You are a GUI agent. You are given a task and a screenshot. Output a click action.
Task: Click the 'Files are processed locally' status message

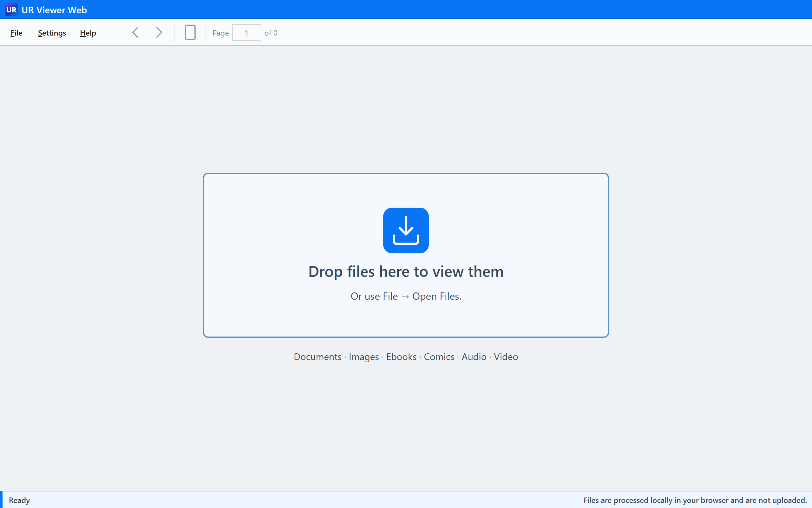[695, 500]
